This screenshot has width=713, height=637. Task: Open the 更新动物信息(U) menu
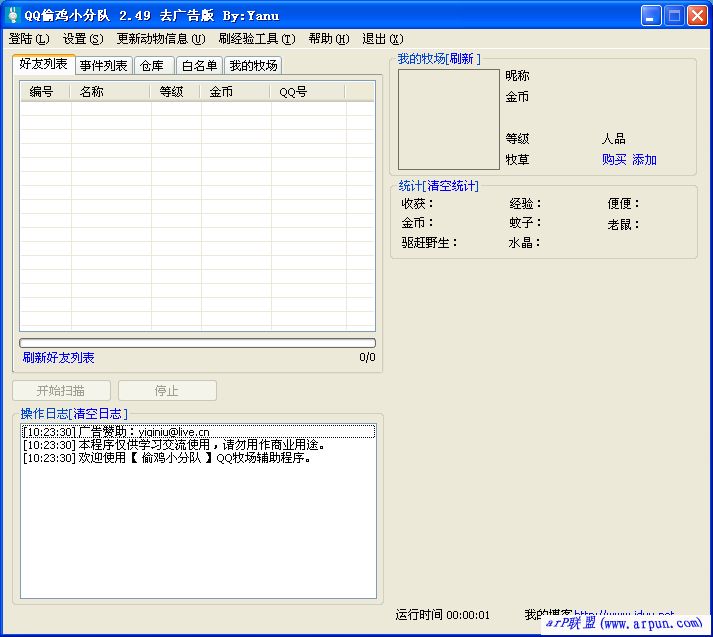point(161,39)
